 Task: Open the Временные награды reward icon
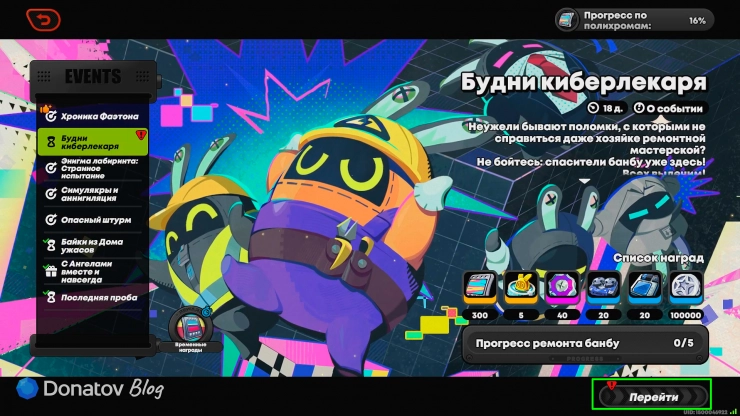(191, 330)
